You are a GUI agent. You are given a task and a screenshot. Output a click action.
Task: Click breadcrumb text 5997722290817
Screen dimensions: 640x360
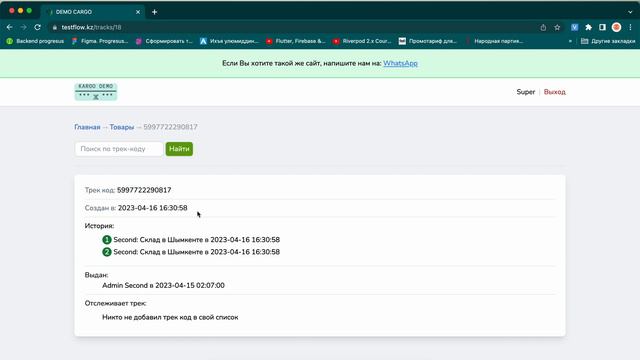170,127
